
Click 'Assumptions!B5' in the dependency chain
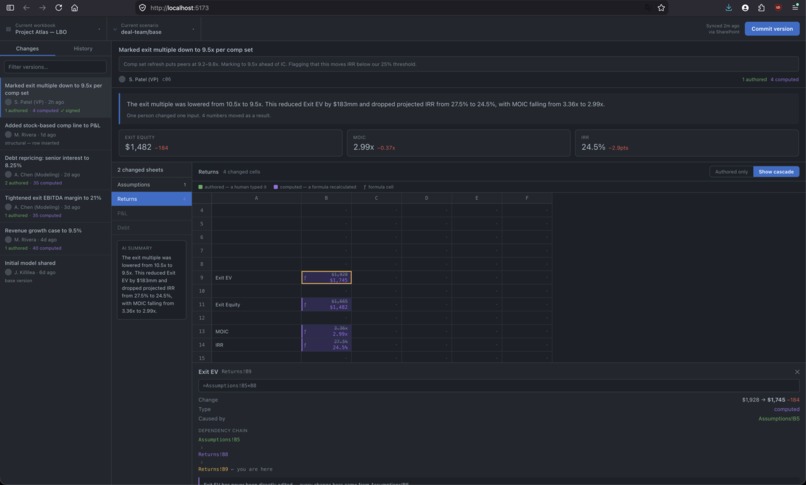coord(219,440)
